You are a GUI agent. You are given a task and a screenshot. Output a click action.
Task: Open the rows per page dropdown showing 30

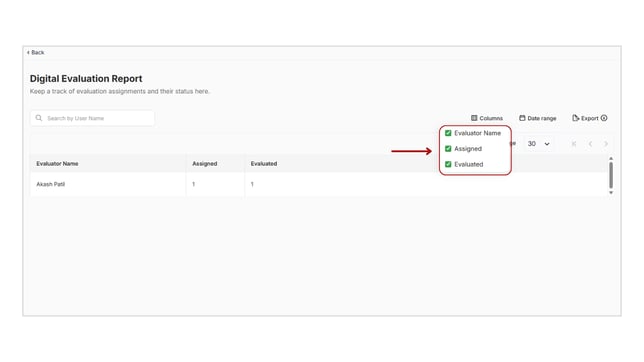click(x=538, y=144)
